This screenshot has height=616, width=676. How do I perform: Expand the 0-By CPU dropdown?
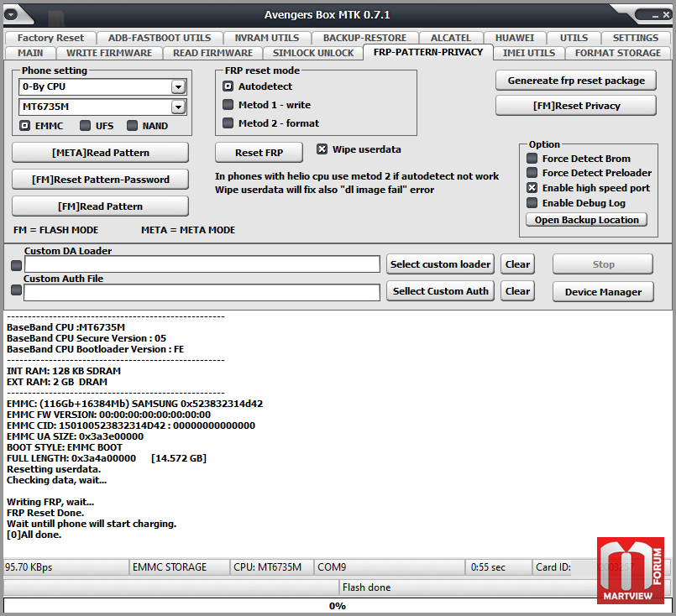(x=178, y=87)
